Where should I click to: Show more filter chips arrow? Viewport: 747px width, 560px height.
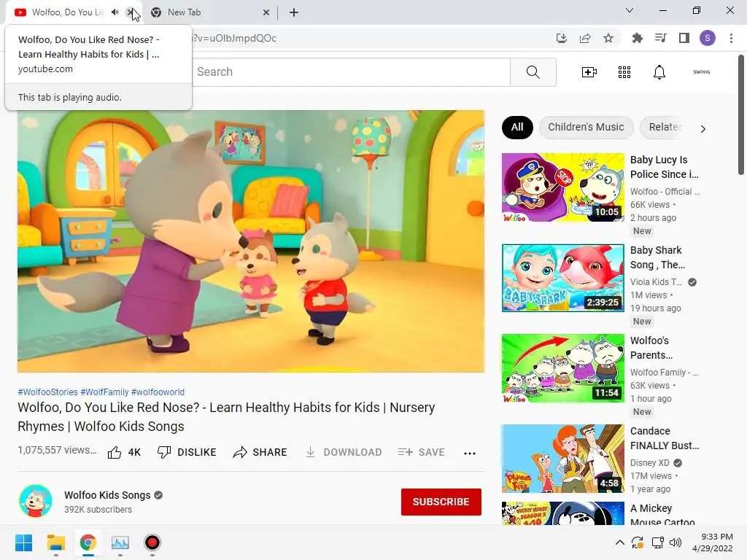(x=703, y=128)
